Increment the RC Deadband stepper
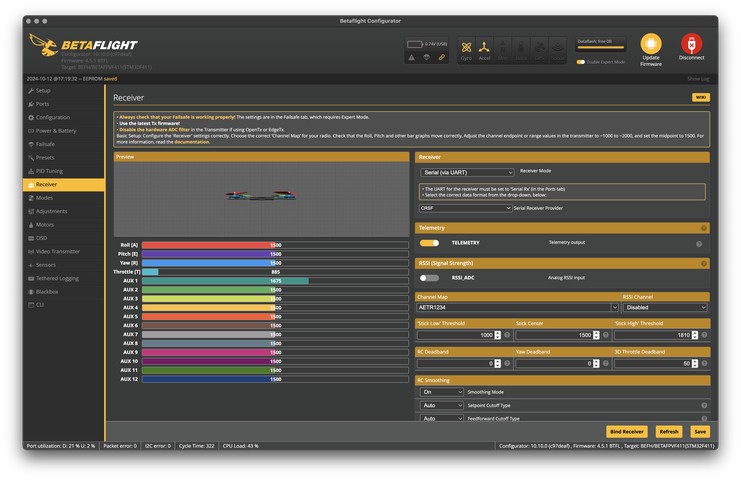Viewport: 741px width, 480px height. click(x=497, y=361)
